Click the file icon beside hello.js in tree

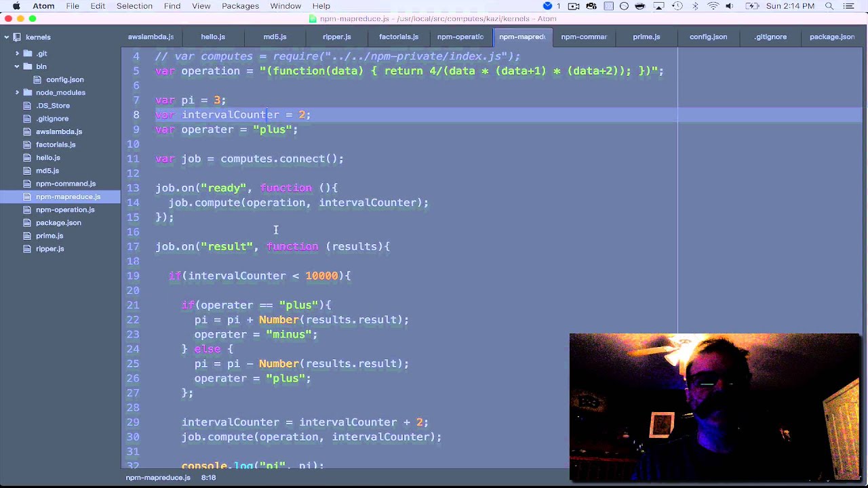pyautogui.click(x=28, y=157)
